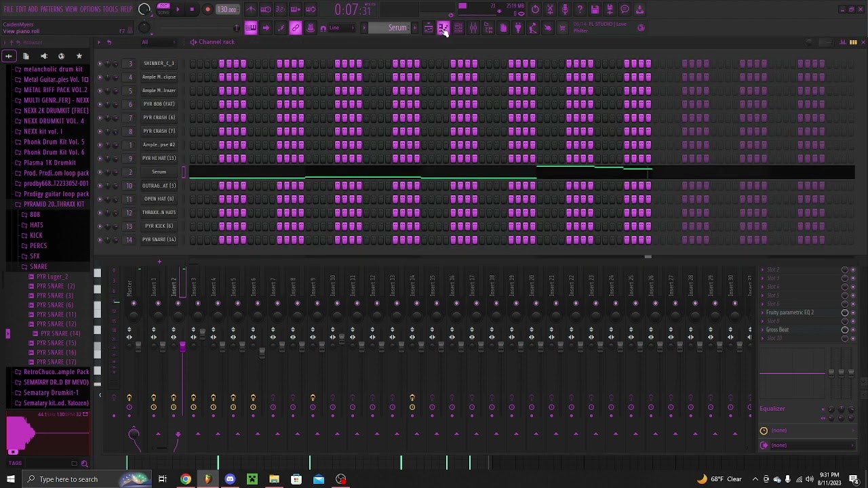Click the PYR KICK (6) channel button
Screen dimensions: 868x488
159,226
